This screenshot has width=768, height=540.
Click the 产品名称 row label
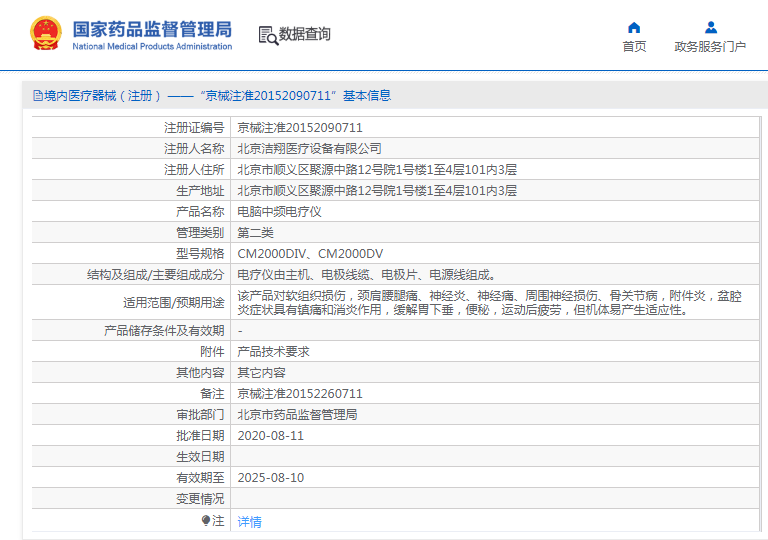click(x=200, y=212)
